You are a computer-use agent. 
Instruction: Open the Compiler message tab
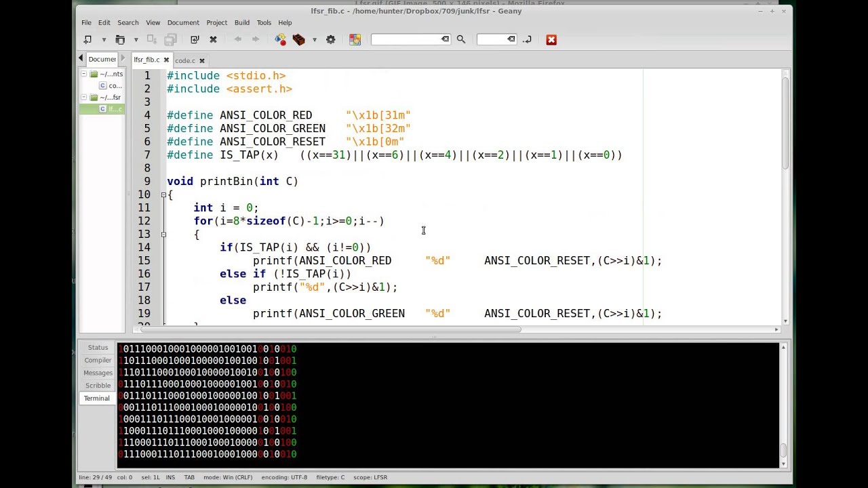point(98,360)
